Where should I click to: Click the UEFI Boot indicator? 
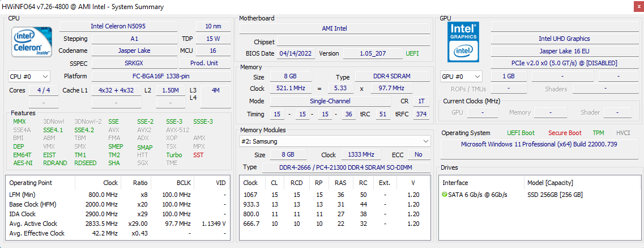[521, 133]
